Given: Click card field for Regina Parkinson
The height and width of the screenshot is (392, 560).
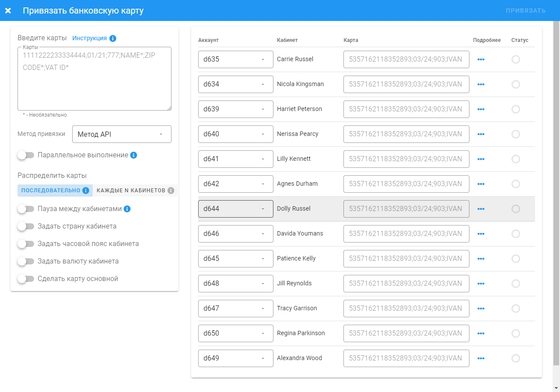Looking at the screenshot, I should (x=406, y=333).
